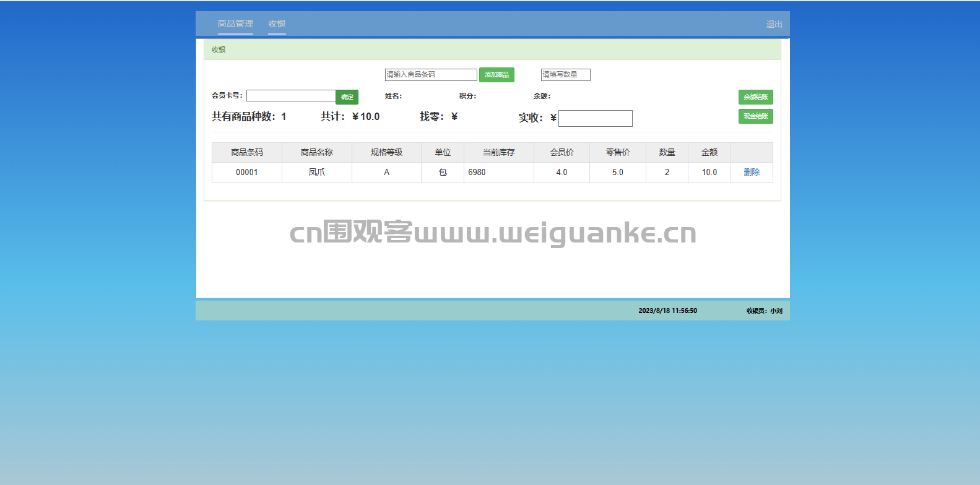Click the 单位 column header

pos(443,152)
